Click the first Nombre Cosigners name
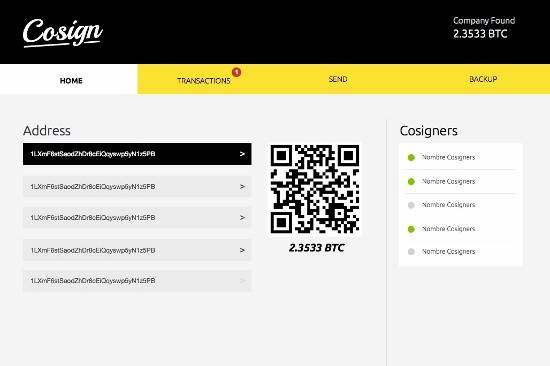The image size is (550, 366). tap(448, 157)
